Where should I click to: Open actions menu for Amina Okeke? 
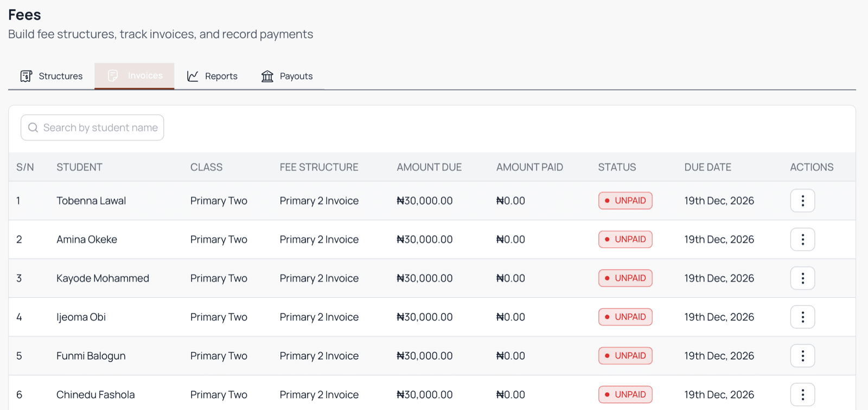802,239
